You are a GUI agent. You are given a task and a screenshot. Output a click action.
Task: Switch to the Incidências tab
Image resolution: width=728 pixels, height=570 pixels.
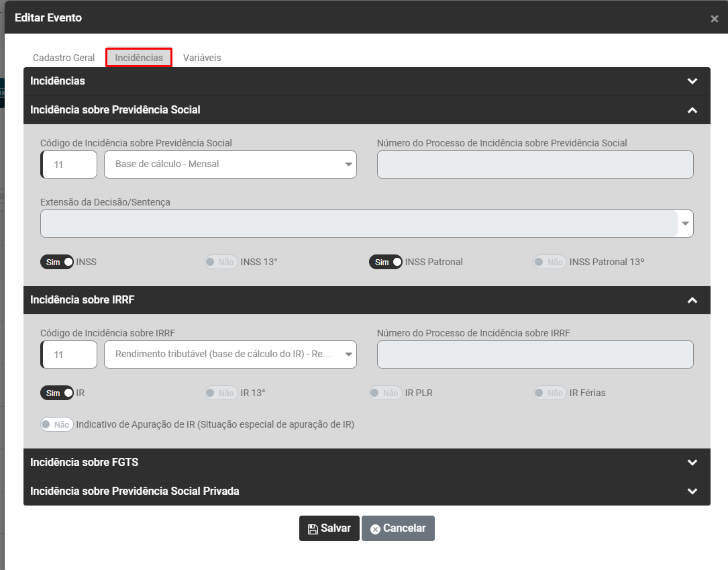tap(139, 58)
